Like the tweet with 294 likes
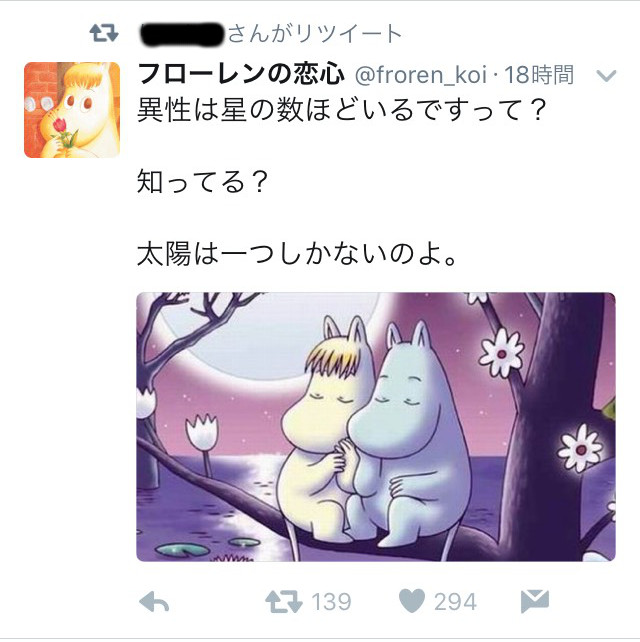640x642 pixels. (412, 601)
